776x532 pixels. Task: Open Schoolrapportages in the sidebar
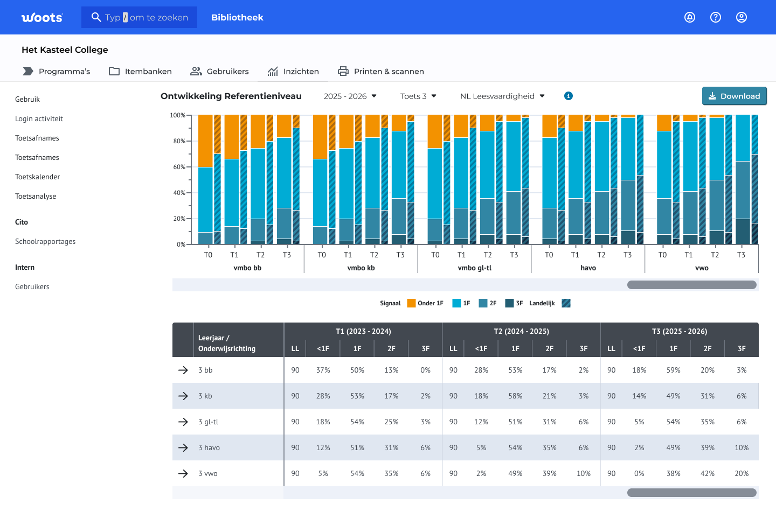[45, 241]
